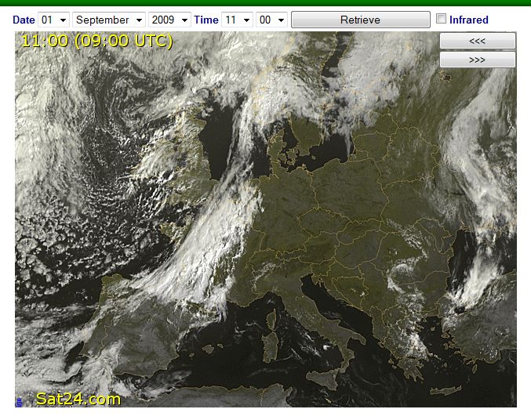Open the day dropdown showing 01
This screenshot has height=420, width=531.
(54, 20)
